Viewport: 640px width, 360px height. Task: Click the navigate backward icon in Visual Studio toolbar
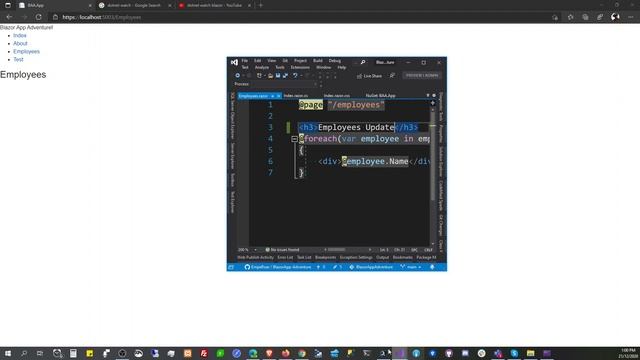(x=238, y=76)
